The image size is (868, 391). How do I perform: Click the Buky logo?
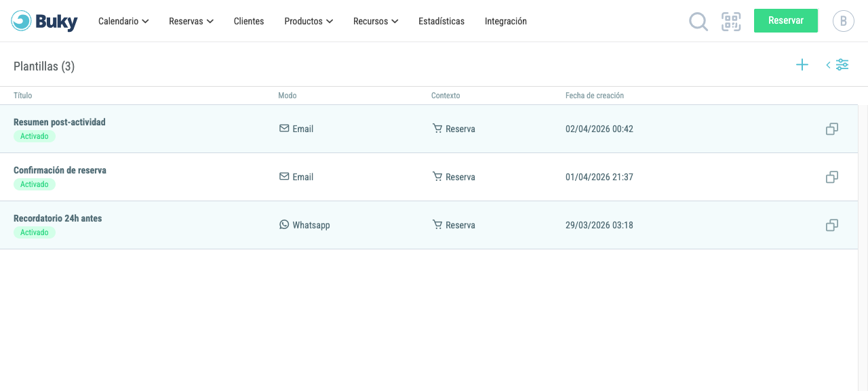(x=45, y=21)
